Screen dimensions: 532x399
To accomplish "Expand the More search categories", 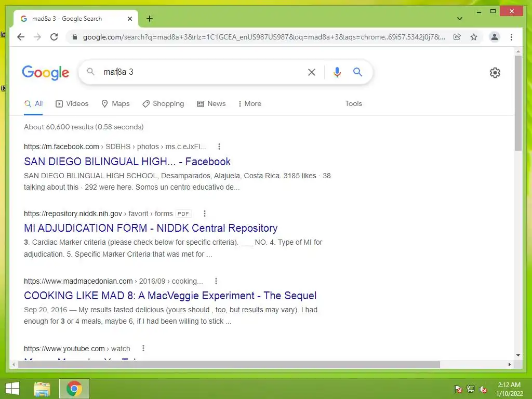I will [250, 103].
